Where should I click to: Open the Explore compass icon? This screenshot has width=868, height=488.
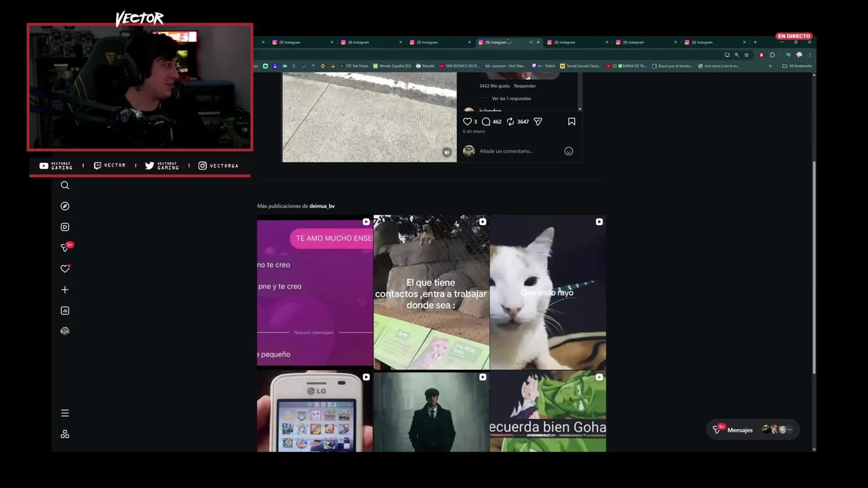click(x=65, y=206)
